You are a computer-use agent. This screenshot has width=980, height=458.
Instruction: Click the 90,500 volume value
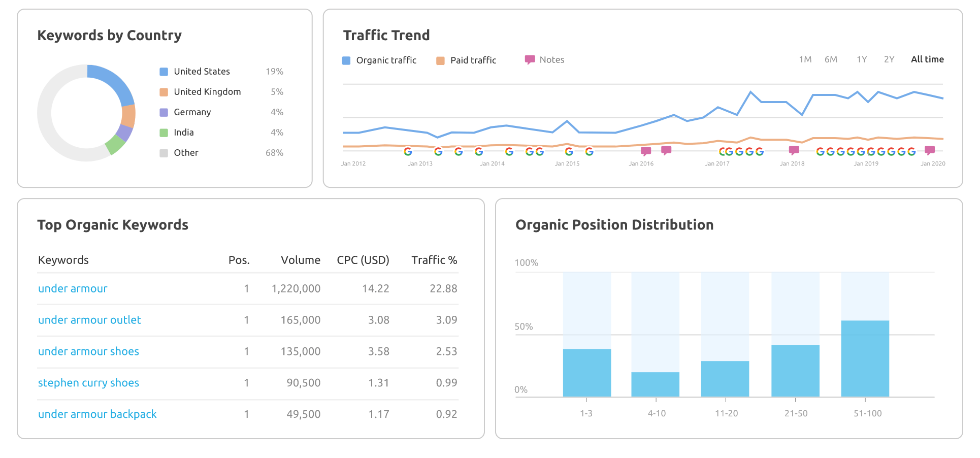[x=304, y=383]
